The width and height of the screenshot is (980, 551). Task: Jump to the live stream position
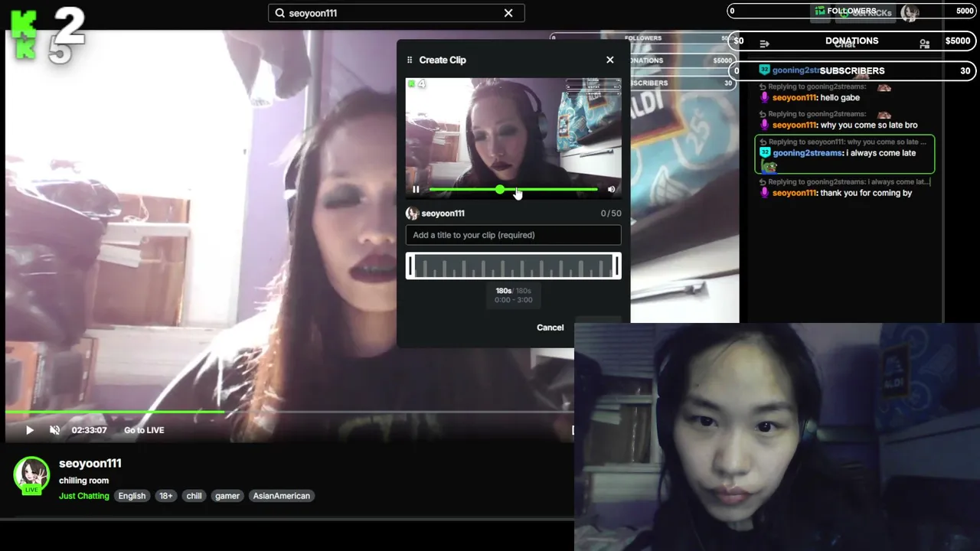coord(144,430)
